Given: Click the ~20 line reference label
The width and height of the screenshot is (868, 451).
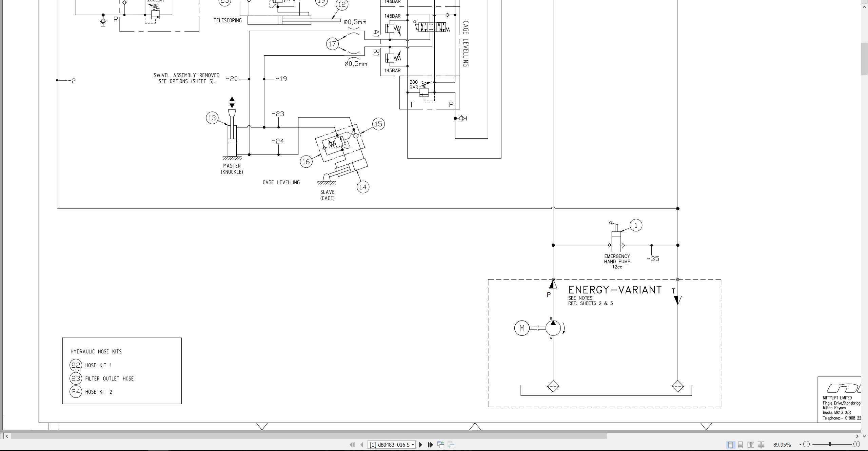Looking at the screenshot, I should point(232,79).
